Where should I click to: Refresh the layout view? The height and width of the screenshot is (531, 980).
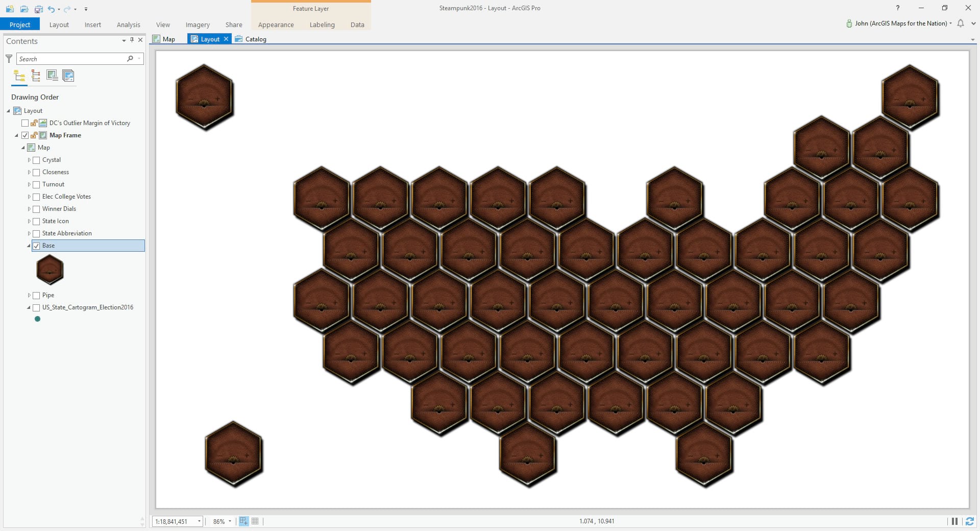(969, 521)
